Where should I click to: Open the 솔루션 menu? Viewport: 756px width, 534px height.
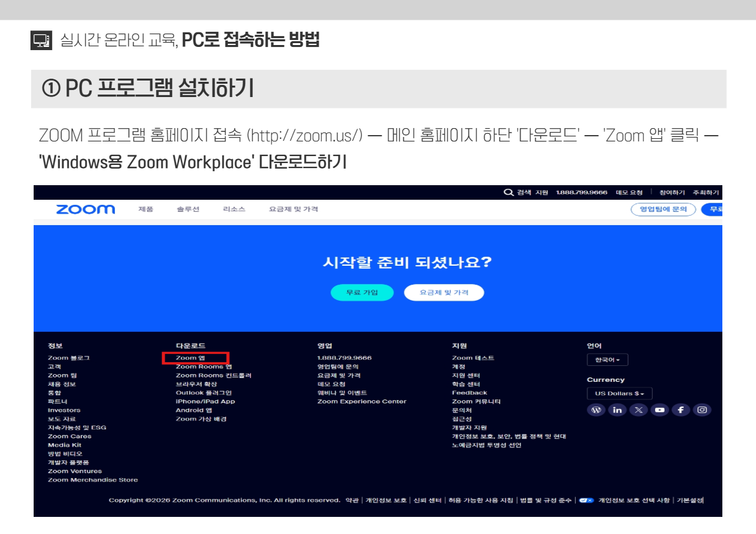188,209
